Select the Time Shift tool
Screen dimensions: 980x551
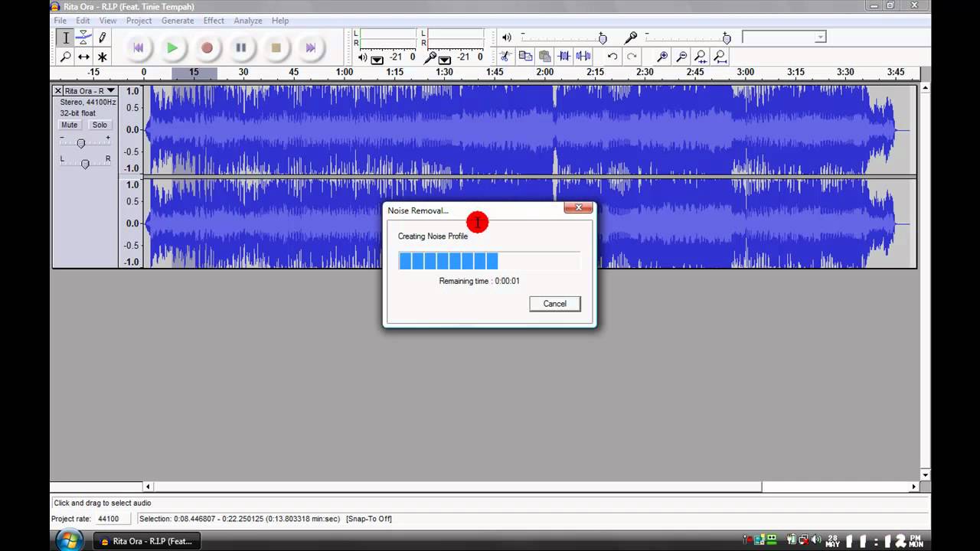coord(84,57)
